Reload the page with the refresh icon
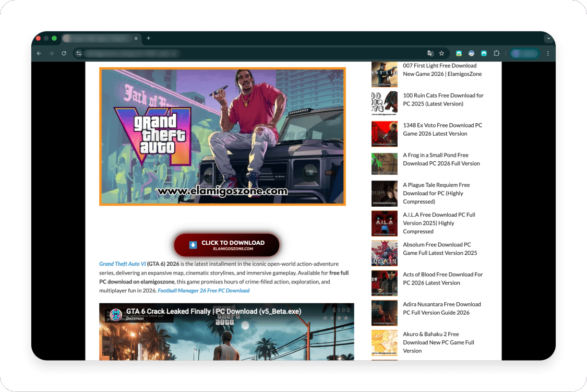The width and height of the screenshot is (587, 392). click(x=64, y=54)
